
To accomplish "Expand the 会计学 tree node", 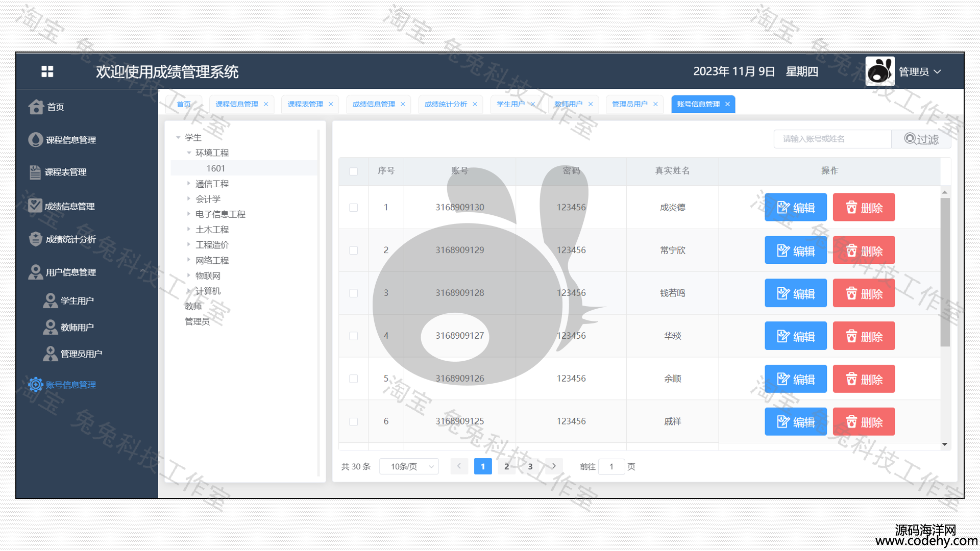I will pos(189,199).
